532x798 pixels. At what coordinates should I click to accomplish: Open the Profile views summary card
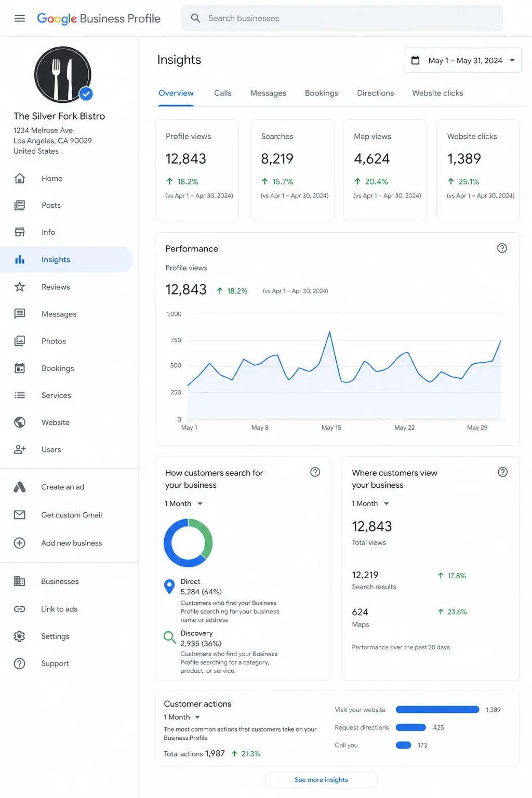click(x=197, y=170)
